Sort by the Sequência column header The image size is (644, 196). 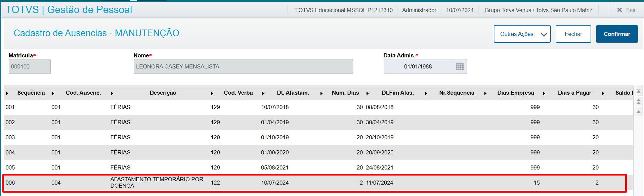click(x=31, y=93)
